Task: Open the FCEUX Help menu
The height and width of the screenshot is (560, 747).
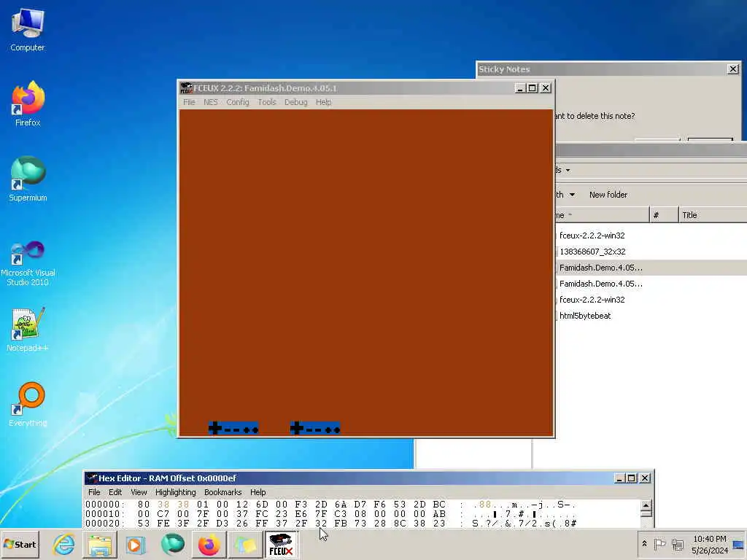Action: 323,102
